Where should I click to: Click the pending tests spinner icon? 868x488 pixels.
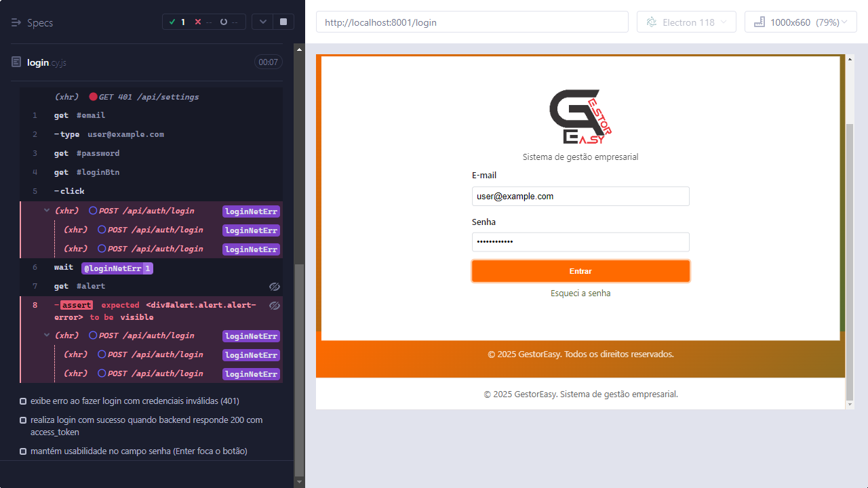(223, 22)
